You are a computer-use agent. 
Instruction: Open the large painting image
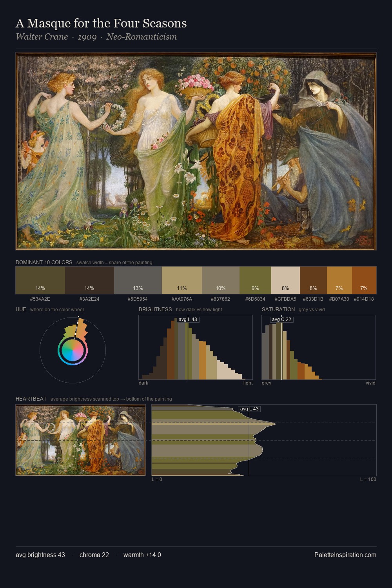(196, 151)
